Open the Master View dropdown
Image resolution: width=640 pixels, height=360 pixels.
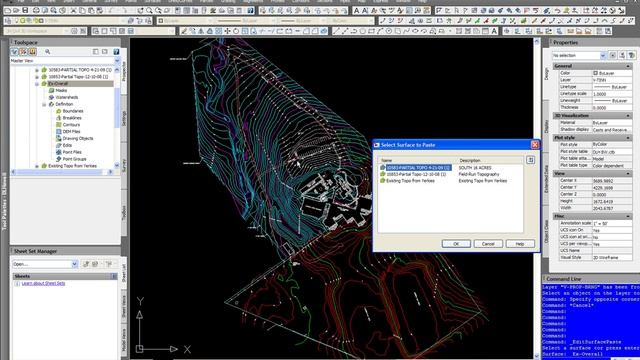[117, 61]
